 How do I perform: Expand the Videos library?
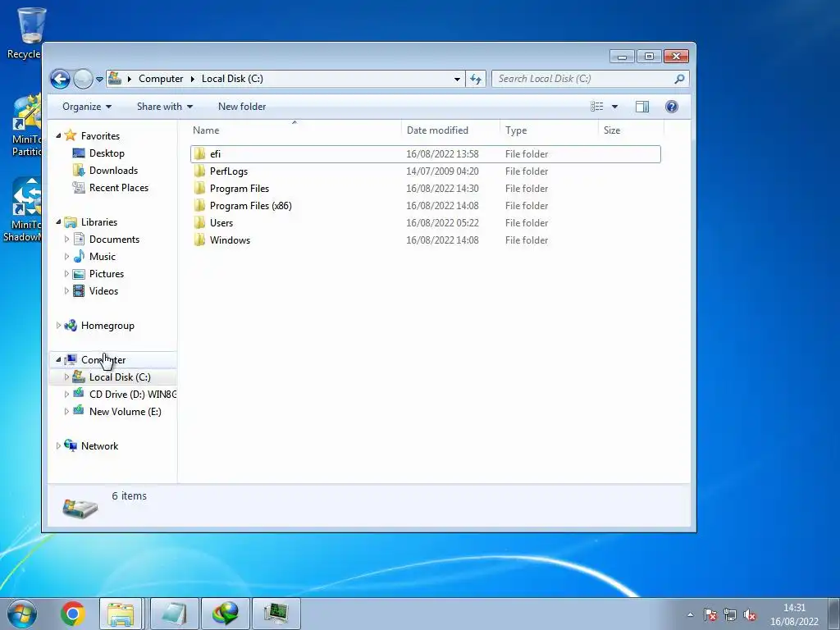[66, 291]
